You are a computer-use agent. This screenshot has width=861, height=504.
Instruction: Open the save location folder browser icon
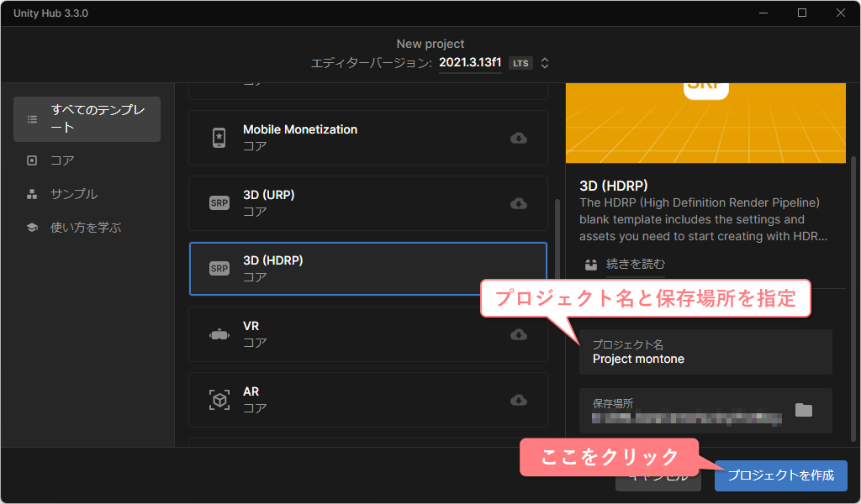point(803,410)
